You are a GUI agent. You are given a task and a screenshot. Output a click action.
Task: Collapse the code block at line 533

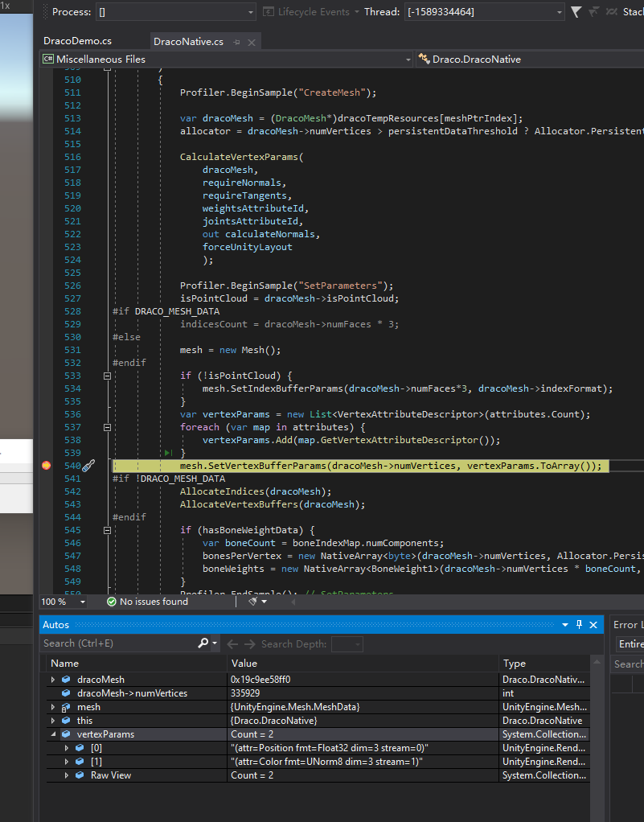[x=107, y=375]
